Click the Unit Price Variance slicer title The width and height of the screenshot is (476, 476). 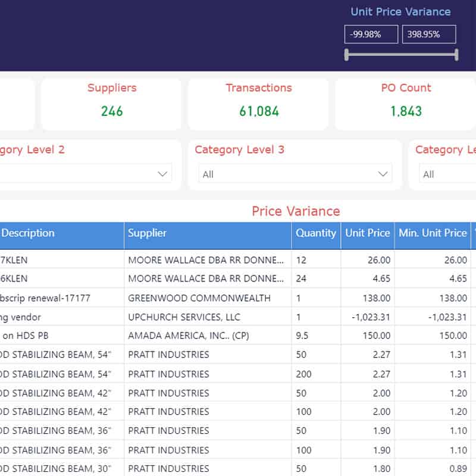pyautogui.click(x=400, y=12)
